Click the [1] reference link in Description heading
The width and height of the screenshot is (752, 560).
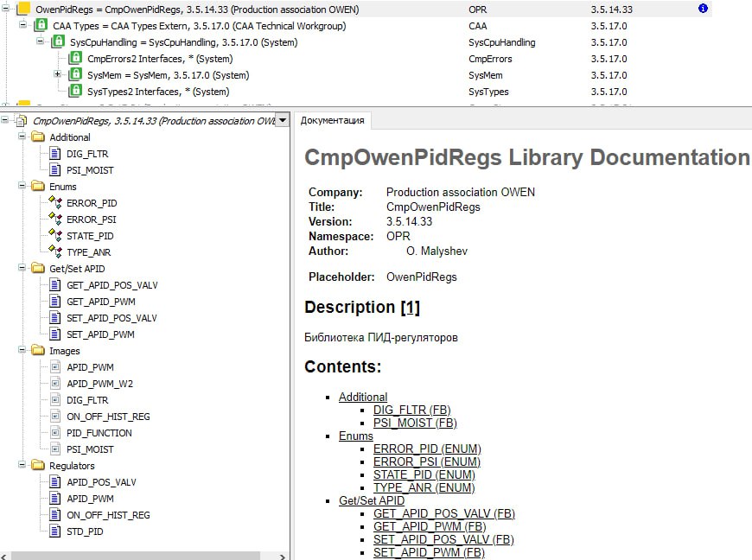tap(410, 307)
